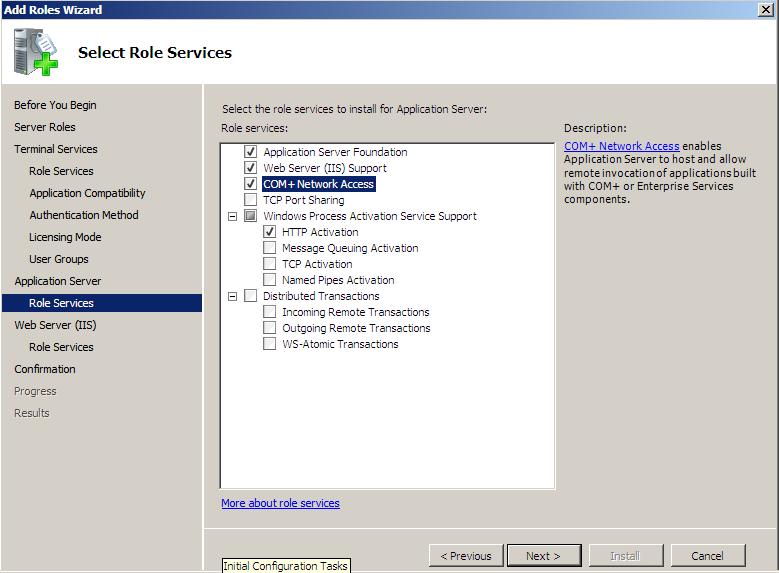Select Named Pipes Activation label
Viewport: 779px width, 573px height.
point(338,280)
